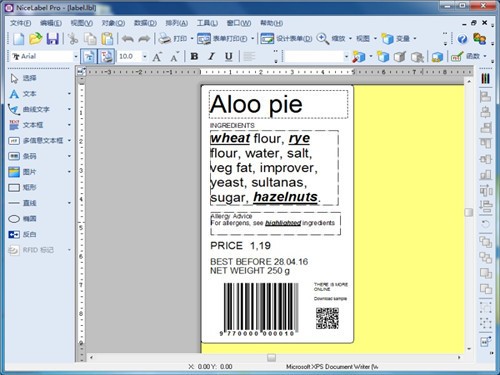
Task: Decrease font size with smaller A icon
Action: point(174,57)
